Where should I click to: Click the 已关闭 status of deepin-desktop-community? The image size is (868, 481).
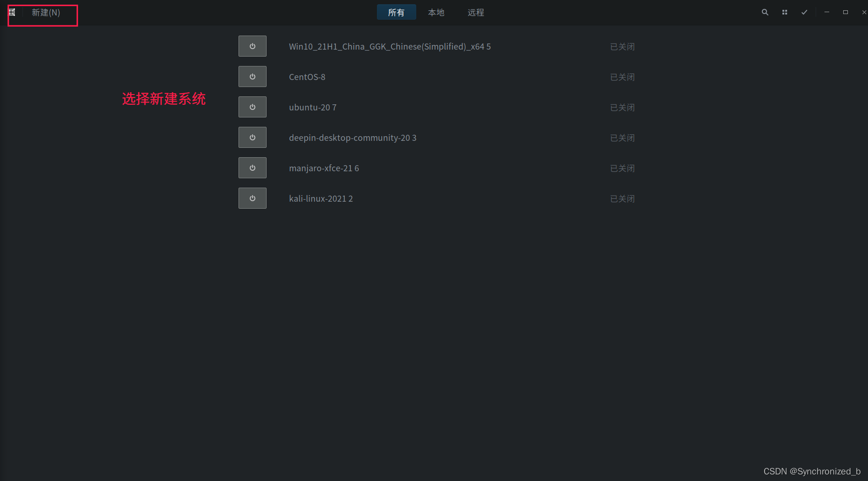pyautogui.click(x=622, y=138)
